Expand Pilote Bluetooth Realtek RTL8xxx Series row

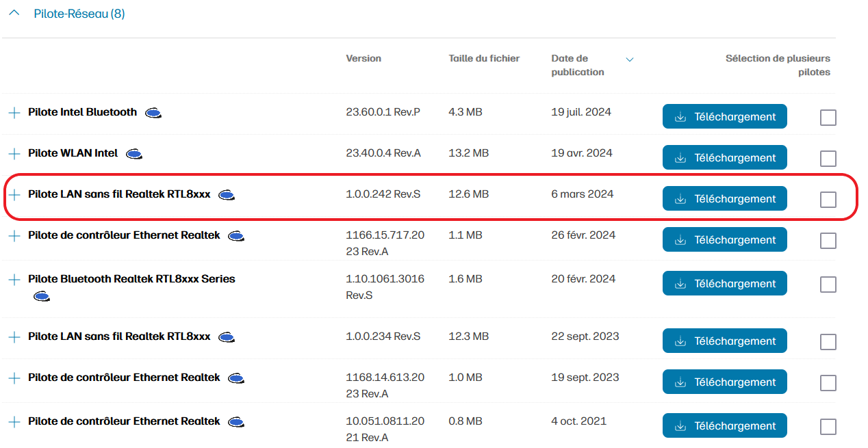[x=14, y=279]
